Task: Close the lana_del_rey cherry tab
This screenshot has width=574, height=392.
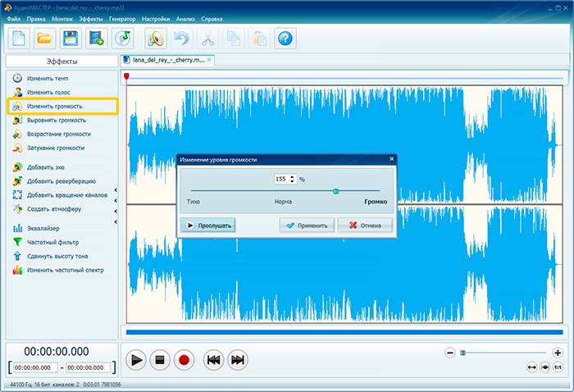Action: click(209, 60)
